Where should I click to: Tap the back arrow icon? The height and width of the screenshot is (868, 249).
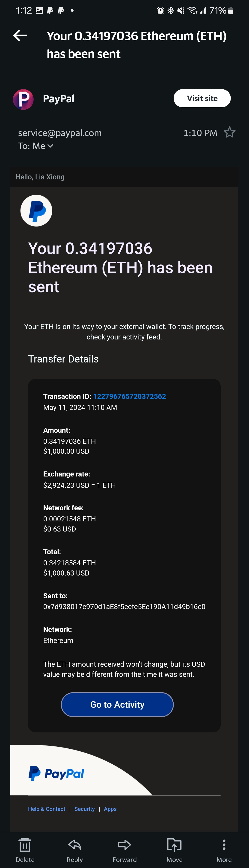tap(20, 35)
